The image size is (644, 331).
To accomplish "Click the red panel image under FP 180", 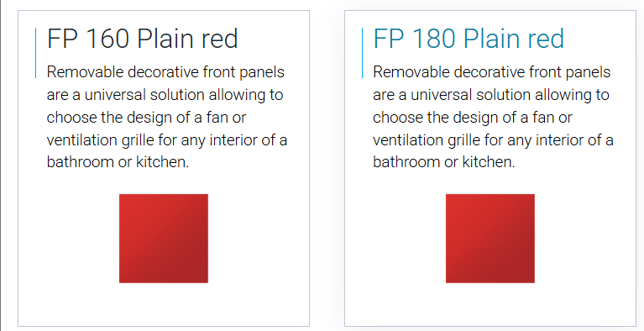I will 490,239.
